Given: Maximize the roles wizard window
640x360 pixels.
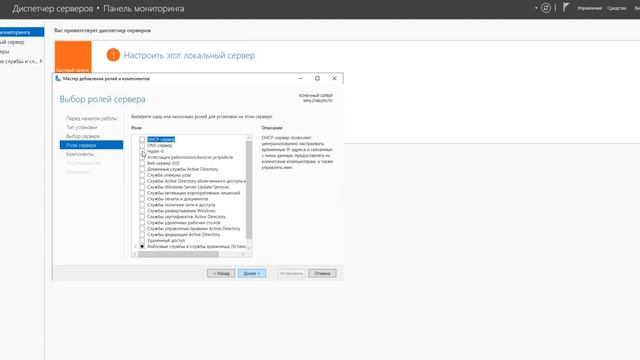Looking at the screenshot, I should pos(317,78).
